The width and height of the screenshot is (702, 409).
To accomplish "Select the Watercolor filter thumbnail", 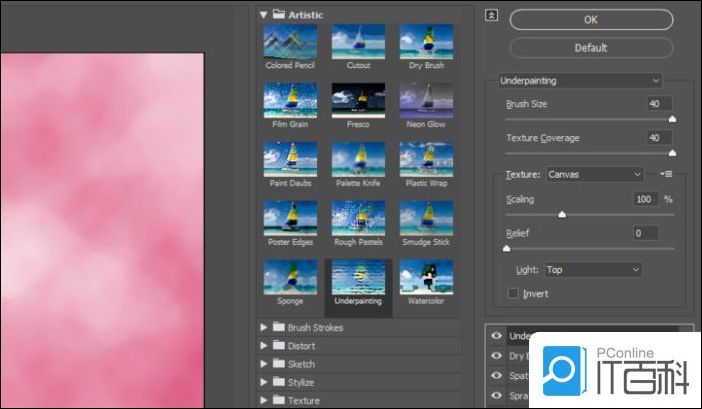I will (x=426, y=277).
